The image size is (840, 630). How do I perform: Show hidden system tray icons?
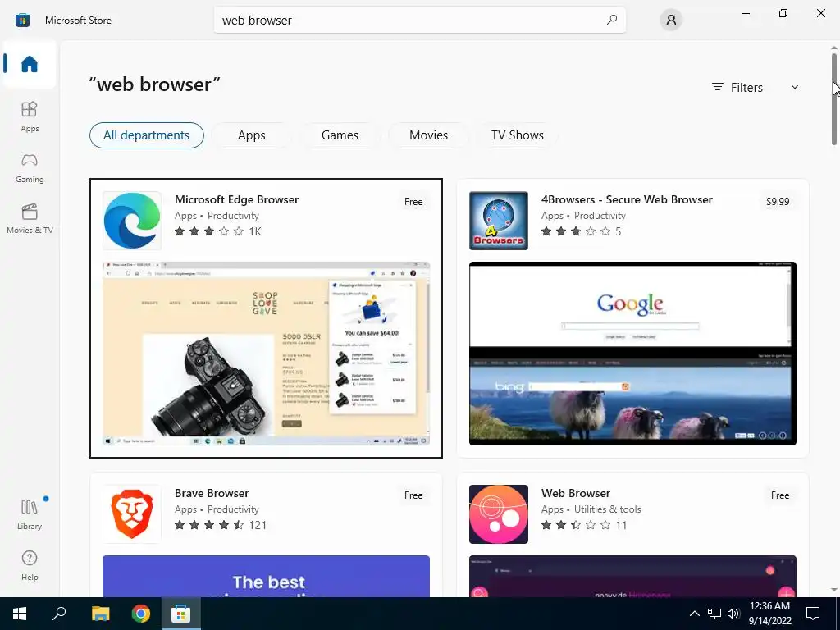(x=694, y=614)
